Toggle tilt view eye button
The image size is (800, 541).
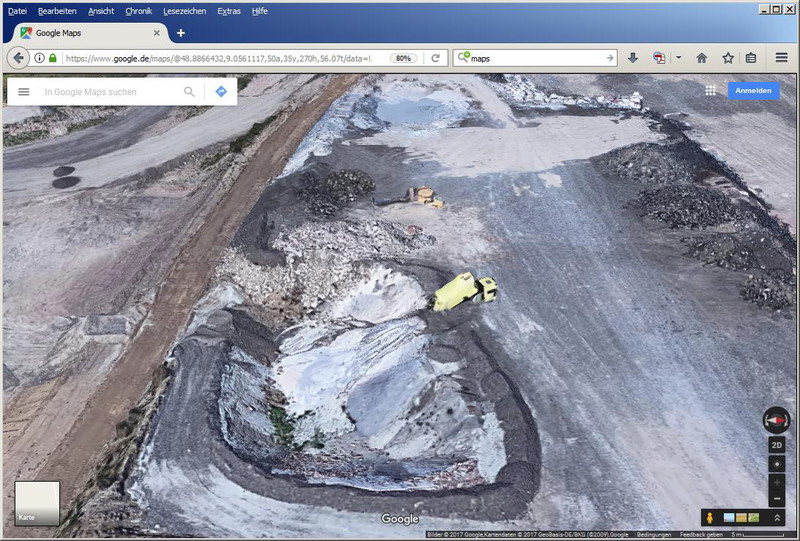click(x=777, y=465)
